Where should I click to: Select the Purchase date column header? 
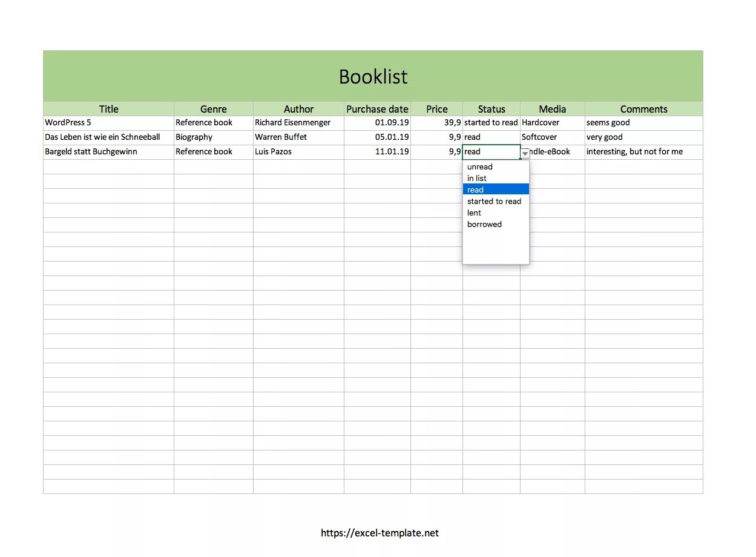(x=378, y=109)
